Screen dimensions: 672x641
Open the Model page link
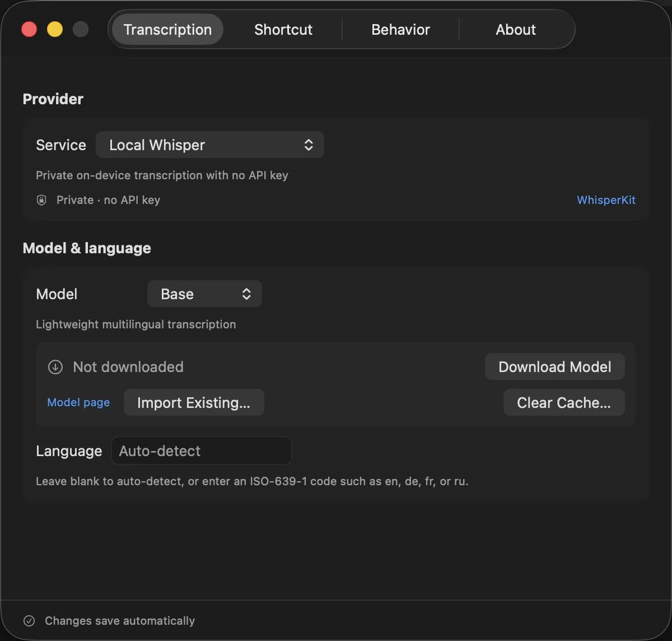[78, 402]
